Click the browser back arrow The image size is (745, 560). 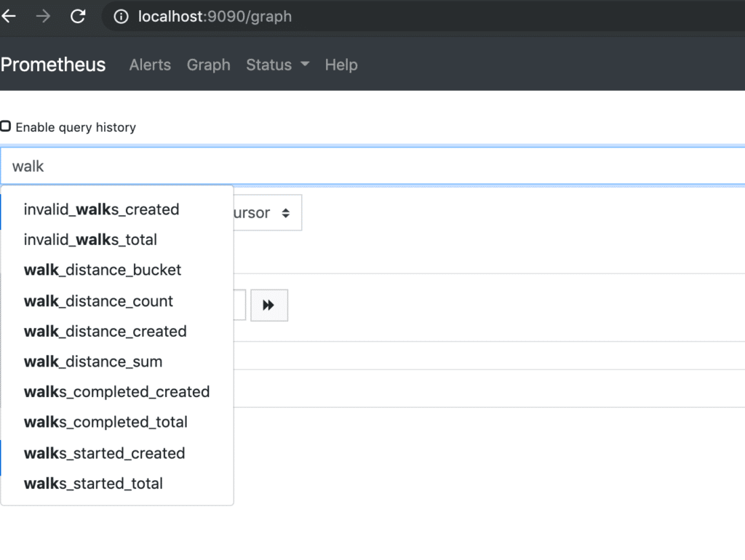pyautogui.click(x=9, y=16)
